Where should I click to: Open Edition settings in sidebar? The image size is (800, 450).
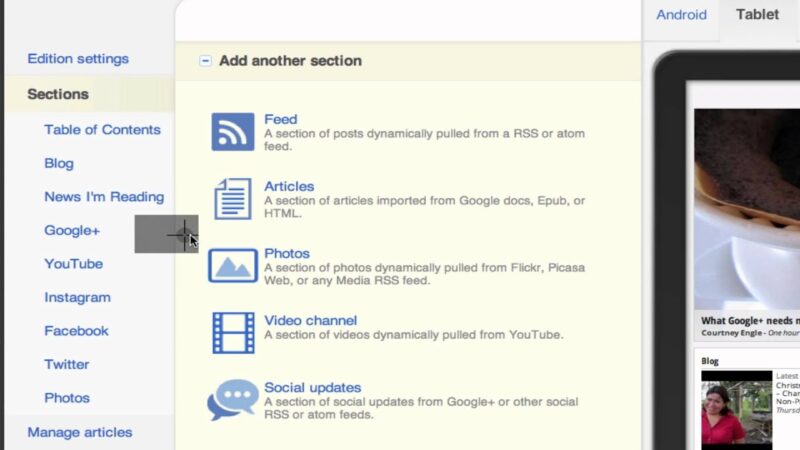point(78,59)
